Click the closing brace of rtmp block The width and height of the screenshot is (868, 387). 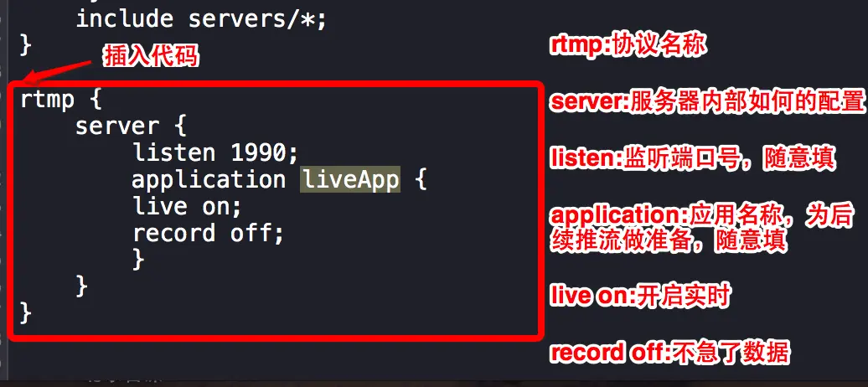pos(25,312)
